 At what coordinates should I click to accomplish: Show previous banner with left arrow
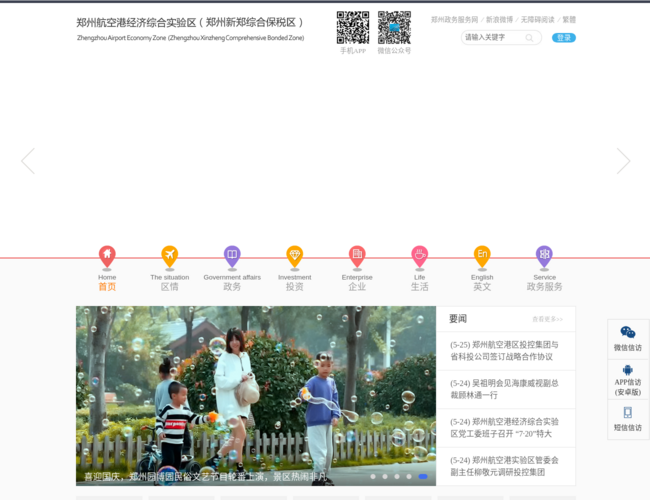coord(28,161)
